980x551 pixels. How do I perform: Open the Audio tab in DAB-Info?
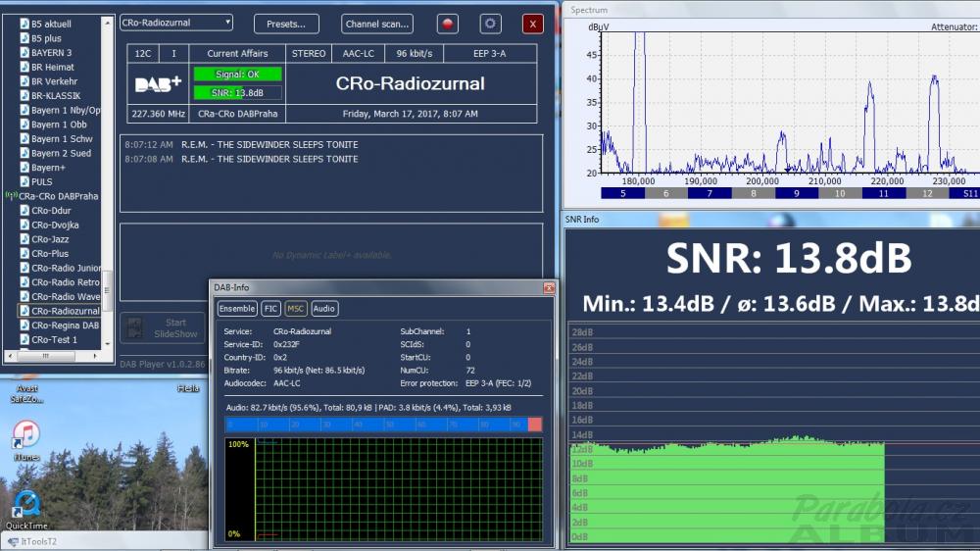point(323,308)
